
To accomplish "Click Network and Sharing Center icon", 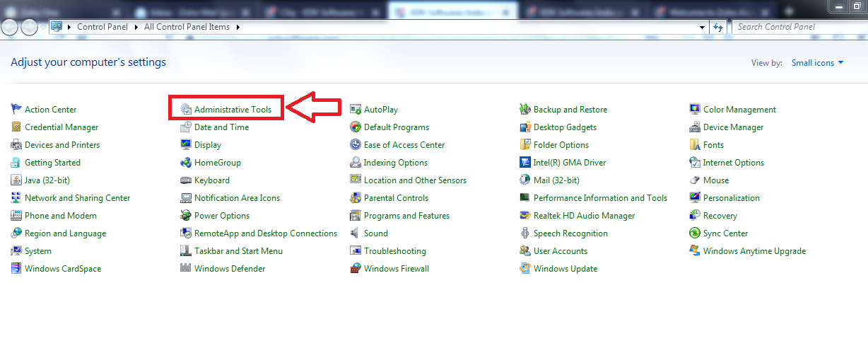I will [17, 197].
